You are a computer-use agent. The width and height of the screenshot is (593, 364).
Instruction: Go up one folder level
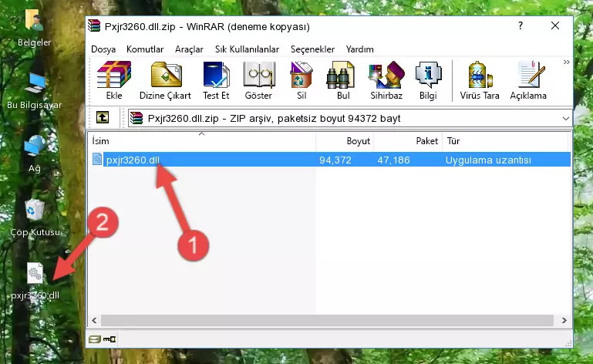point(103,118)
